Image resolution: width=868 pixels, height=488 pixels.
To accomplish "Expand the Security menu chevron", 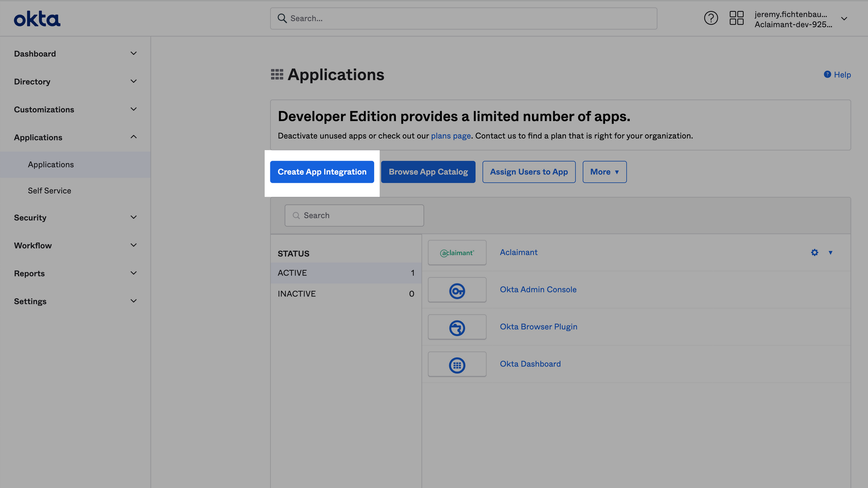I will pyautogui.click(x=134, y=217).
